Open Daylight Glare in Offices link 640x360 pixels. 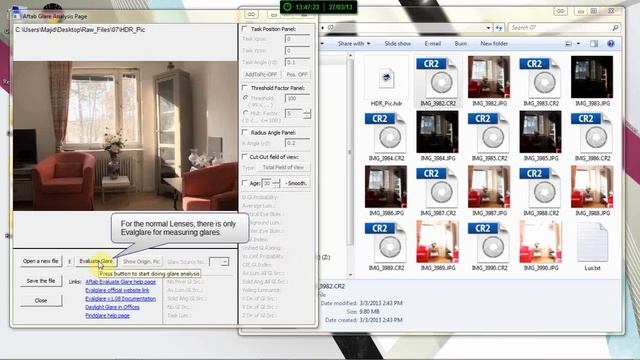112,307
